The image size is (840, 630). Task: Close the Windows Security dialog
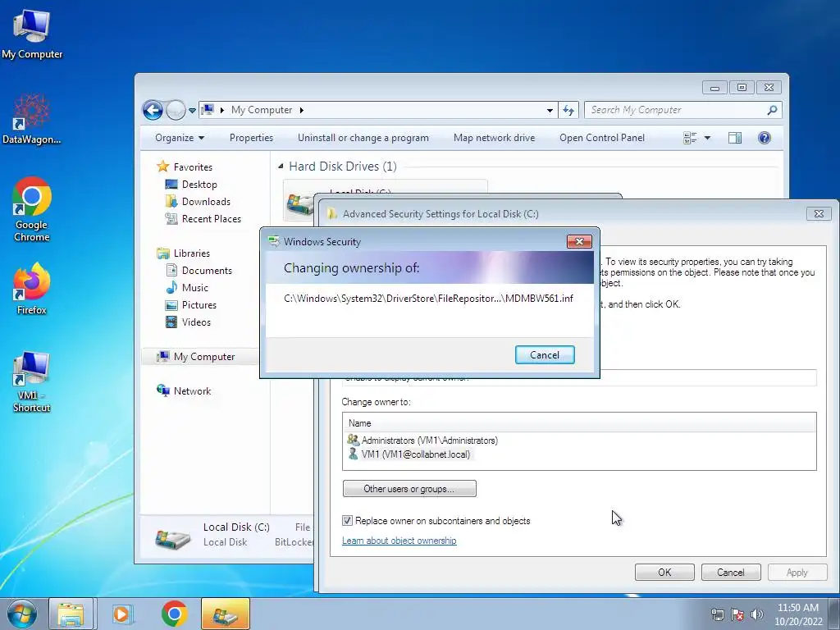tap(580, 242)
